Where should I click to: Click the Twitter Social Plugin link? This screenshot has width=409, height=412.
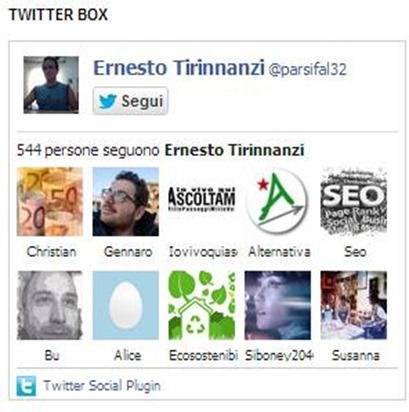coord(102,386)
